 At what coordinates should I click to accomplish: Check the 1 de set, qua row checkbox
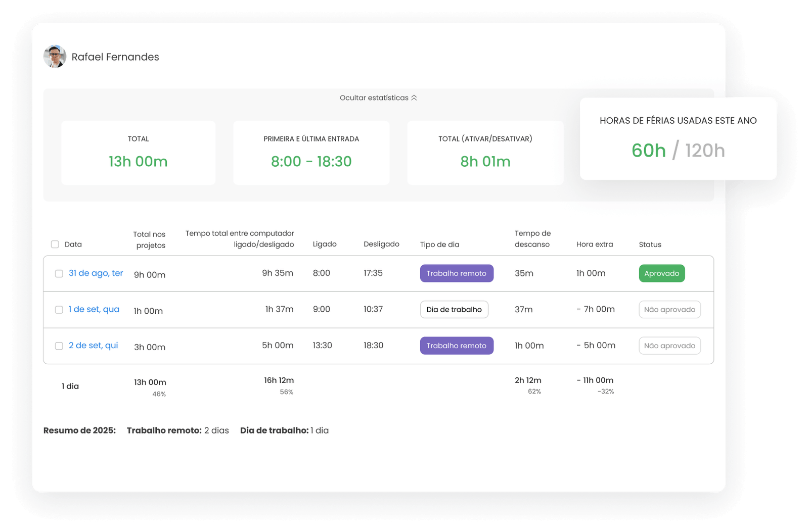(x=59, y=310)
